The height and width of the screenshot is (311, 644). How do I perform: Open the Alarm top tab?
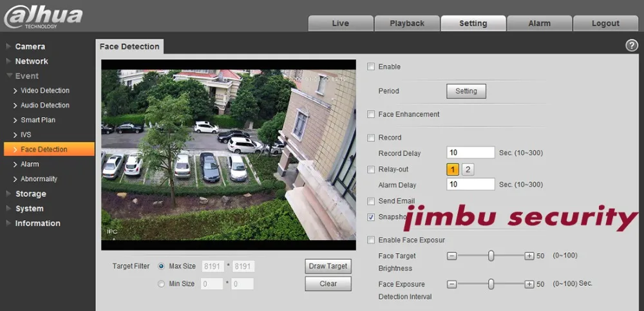pos(539,23)
